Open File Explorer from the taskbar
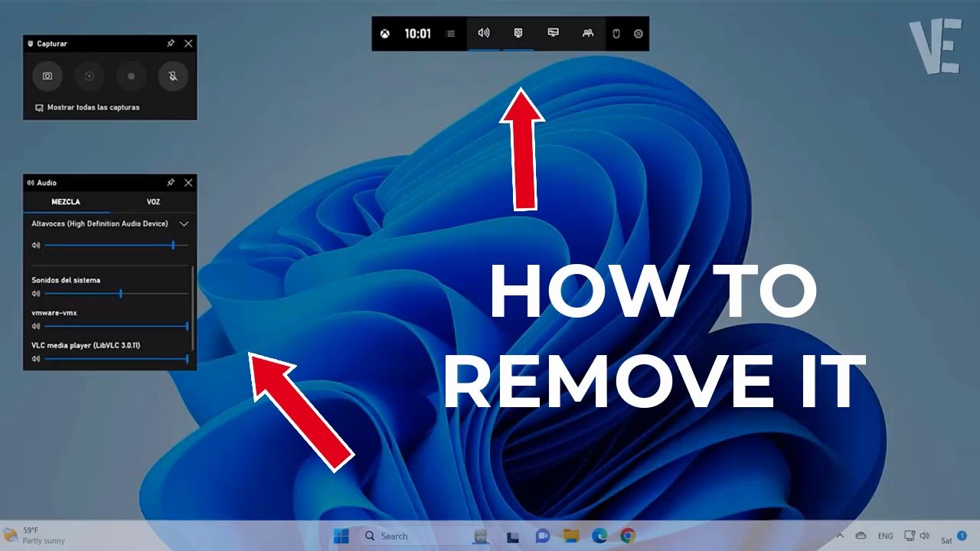Screen dimensions: 980x551 coord(570,536)
